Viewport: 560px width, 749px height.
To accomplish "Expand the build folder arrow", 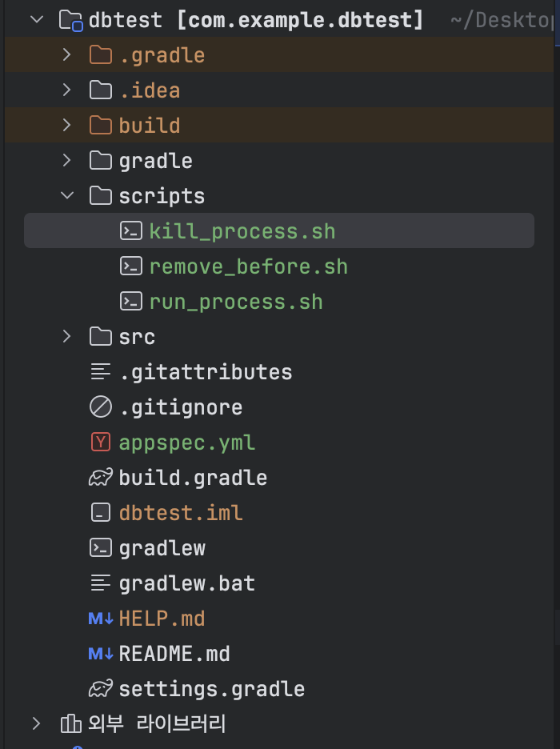I will (x=67, y=126).
